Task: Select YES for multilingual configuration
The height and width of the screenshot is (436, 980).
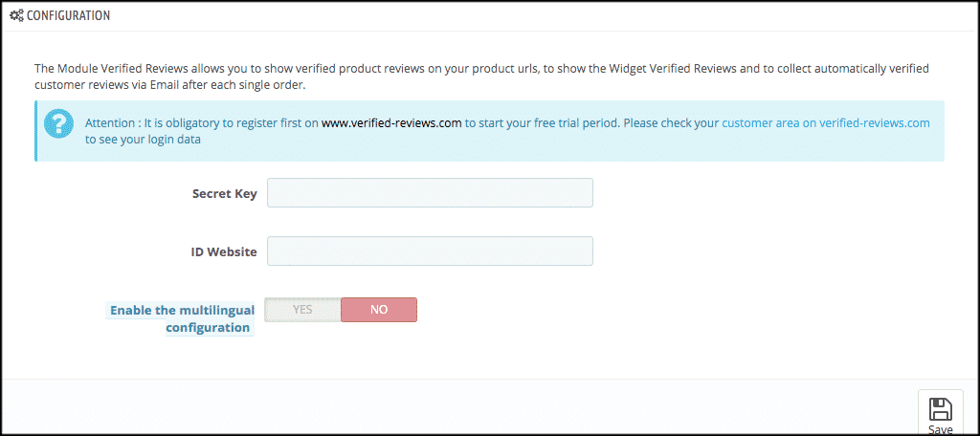Action: (302, 310)
